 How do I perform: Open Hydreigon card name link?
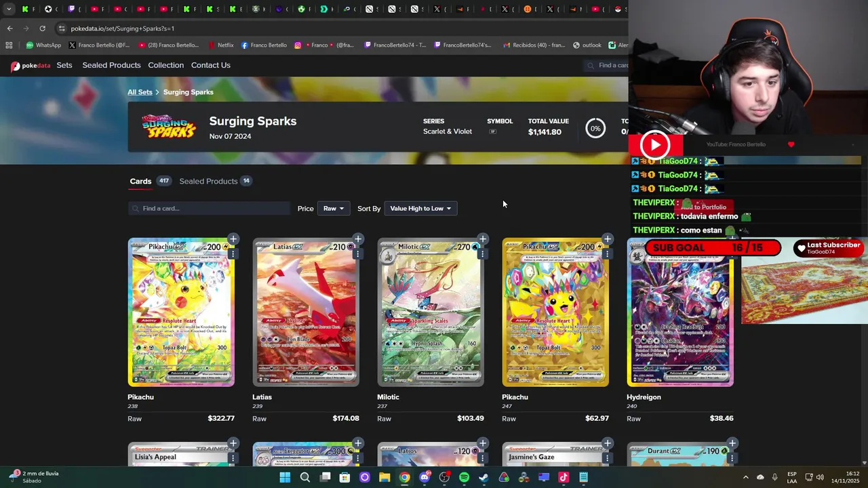coord(644,397)
